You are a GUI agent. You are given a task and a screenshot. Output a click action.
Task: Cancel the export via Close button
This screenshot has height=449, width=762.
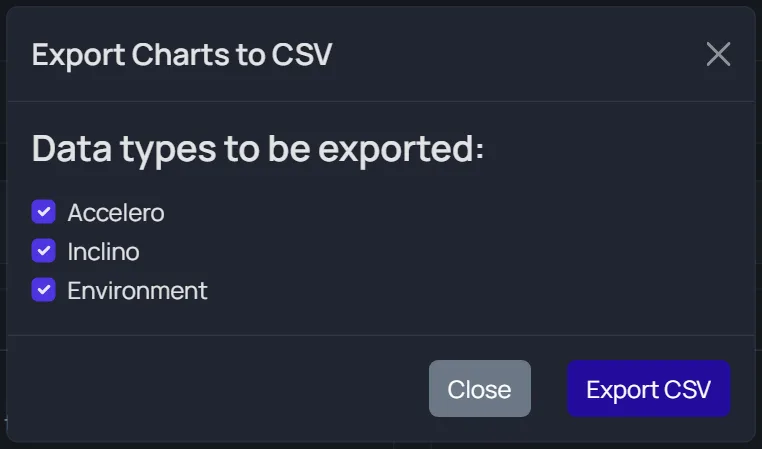click(480, 388)
